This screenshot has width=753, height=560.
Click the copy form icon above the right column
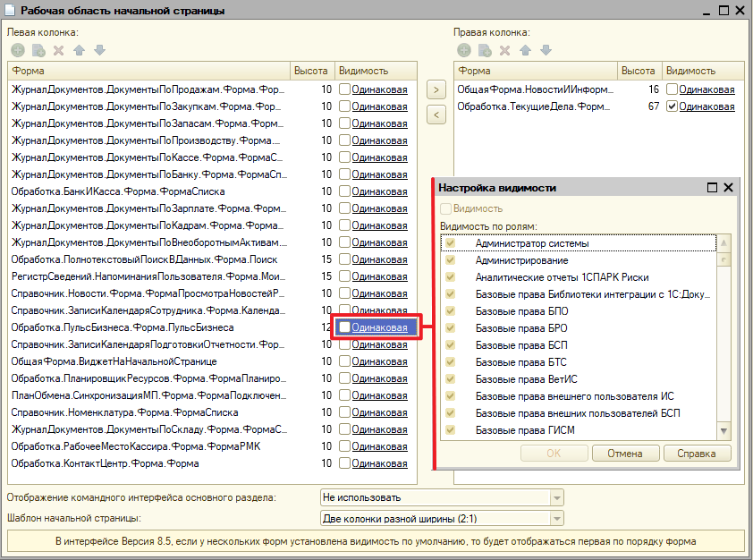485,50
